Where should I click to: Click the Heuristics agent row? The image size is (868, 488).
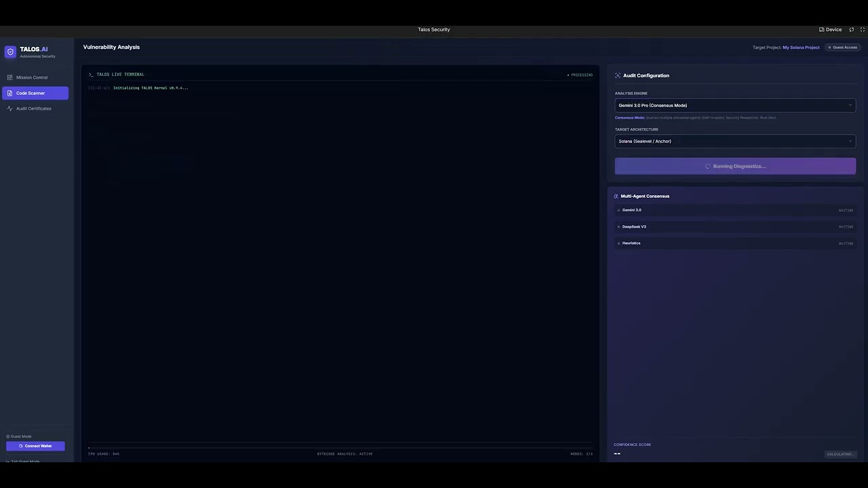pyautogui.click(x=735, y=243)
